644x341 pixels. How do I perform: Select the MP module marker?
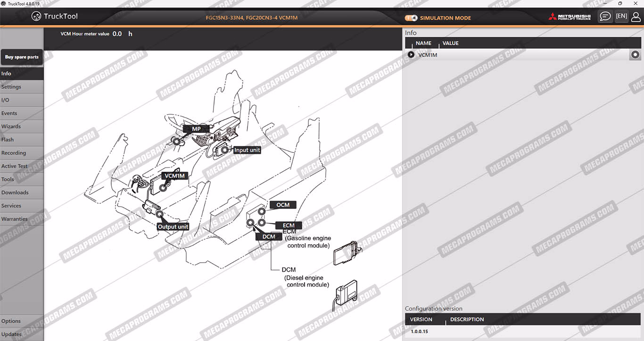(177, 141)
